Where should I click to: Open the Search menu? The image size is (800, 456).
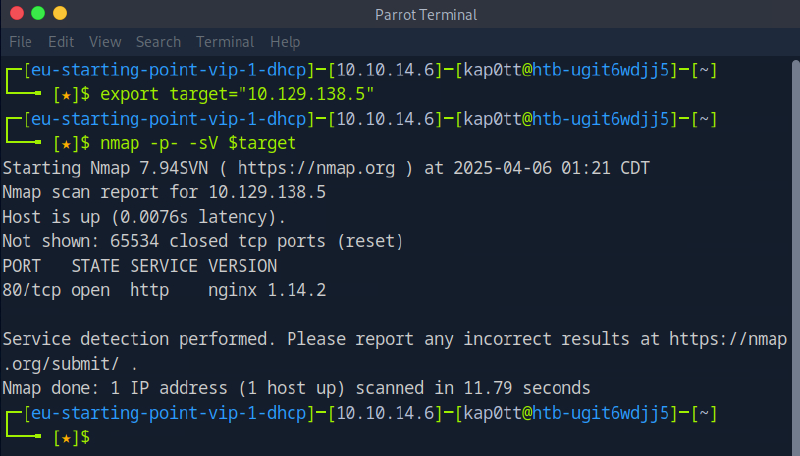click(x=158, y=42)
